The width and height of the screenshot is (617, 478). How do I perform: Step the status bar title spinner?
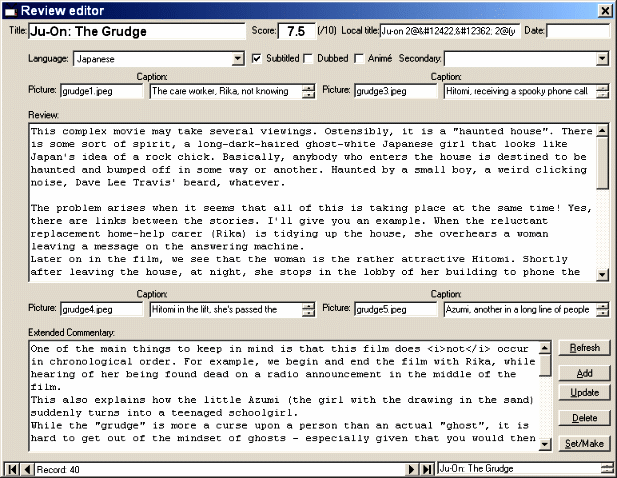point(607,469)
